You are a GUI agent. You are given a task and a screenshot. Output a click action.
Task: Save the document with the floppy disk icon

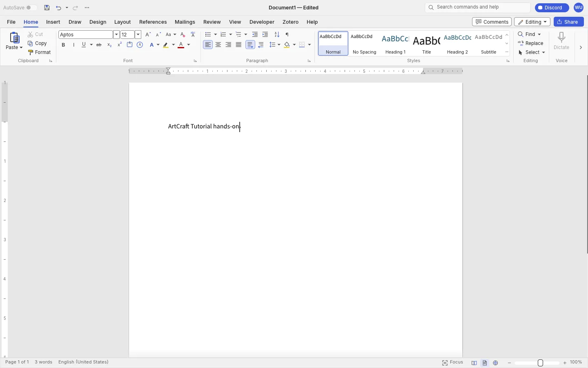(47, 8)
